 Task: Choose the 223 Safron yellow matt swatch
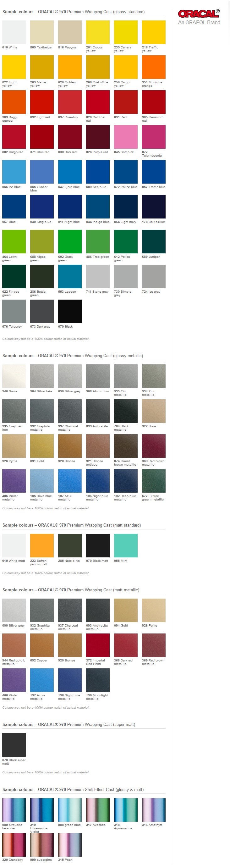coord(42,546)
